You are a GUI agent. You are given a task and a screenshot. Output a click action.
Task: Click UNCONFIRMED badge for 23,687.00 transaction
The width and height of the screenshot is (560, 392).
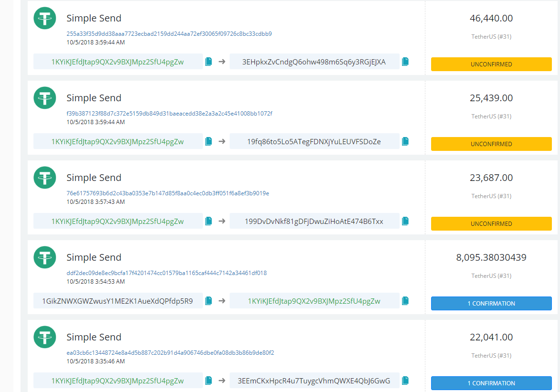[x=491, y=224]
